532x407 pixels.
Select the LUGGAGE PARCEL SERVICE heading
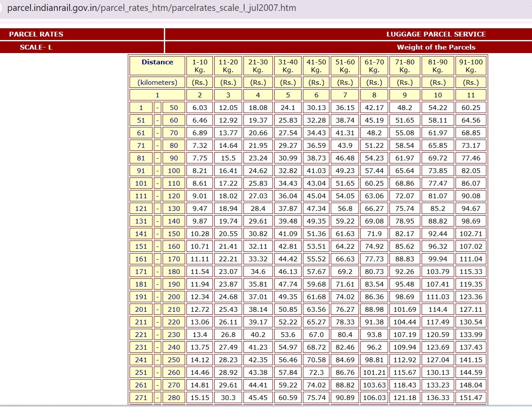(x=436, y=34)
